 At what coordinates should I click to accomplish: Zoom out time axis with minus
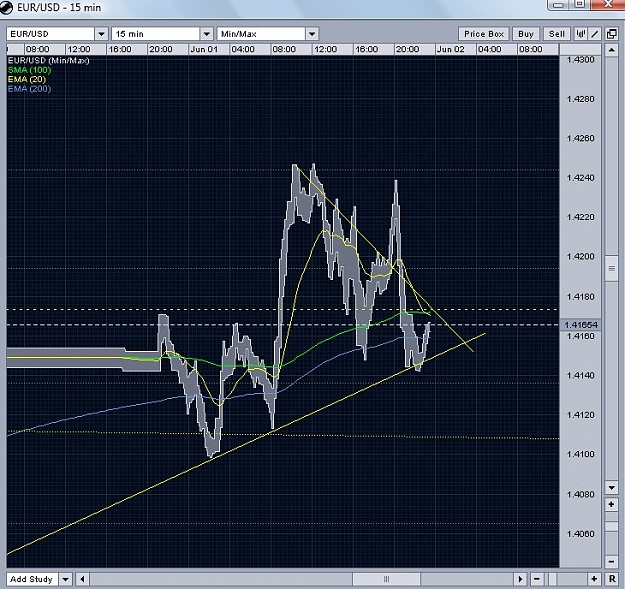coord(537,579)
